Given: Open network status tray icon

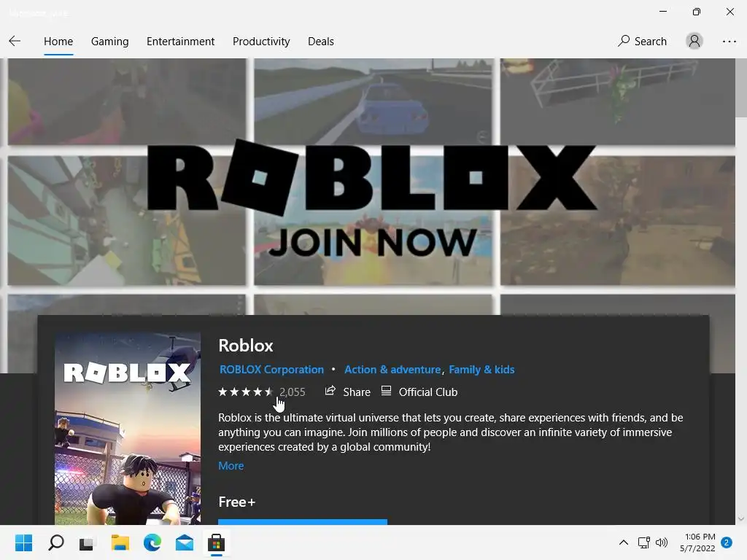Looking at the screenshot, I should pyautogui.click(x=643, y=542).
